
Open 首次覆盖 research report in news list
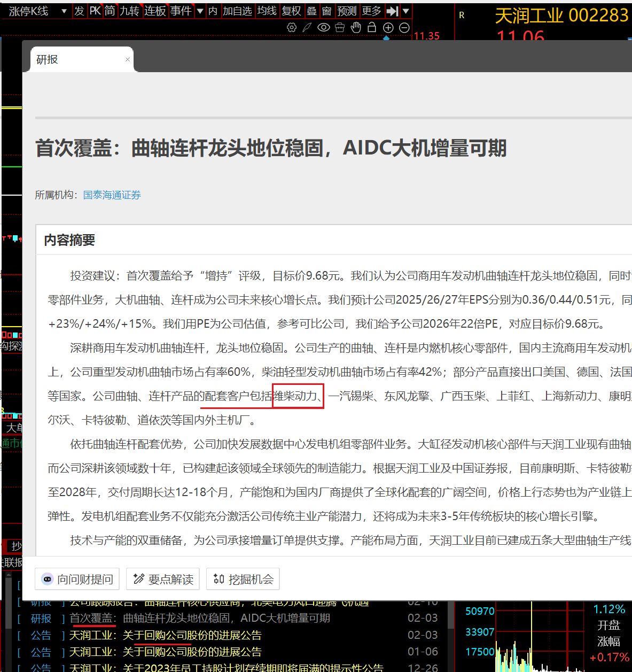[x=200, y=619]
